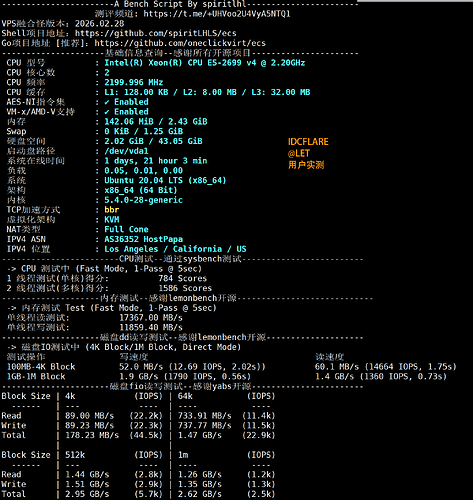The image size is (473, 500).
Task: Click the fio 512k write 1.51 GB/s value
Action: [x=87, y=484]
